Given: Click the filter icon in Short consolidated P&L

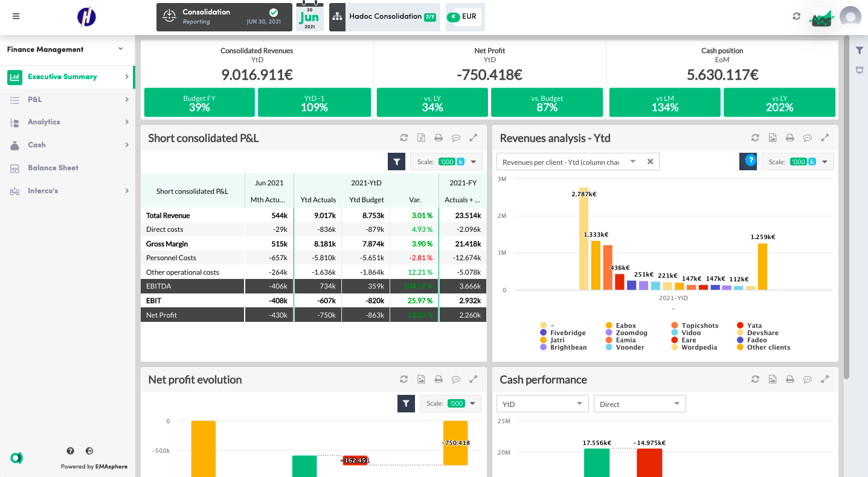Looking at the screenshot, I should (x=396, y=162).
